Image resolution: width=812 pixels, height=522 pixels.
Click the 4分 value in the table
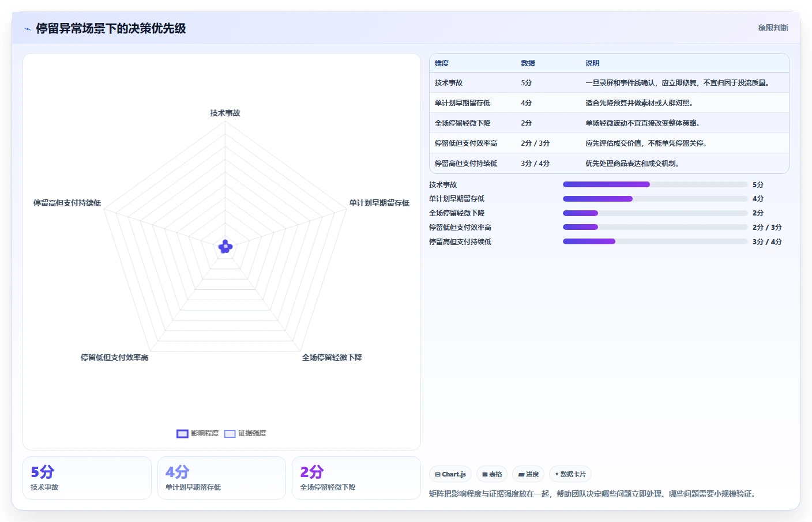[x=527, y=103]
